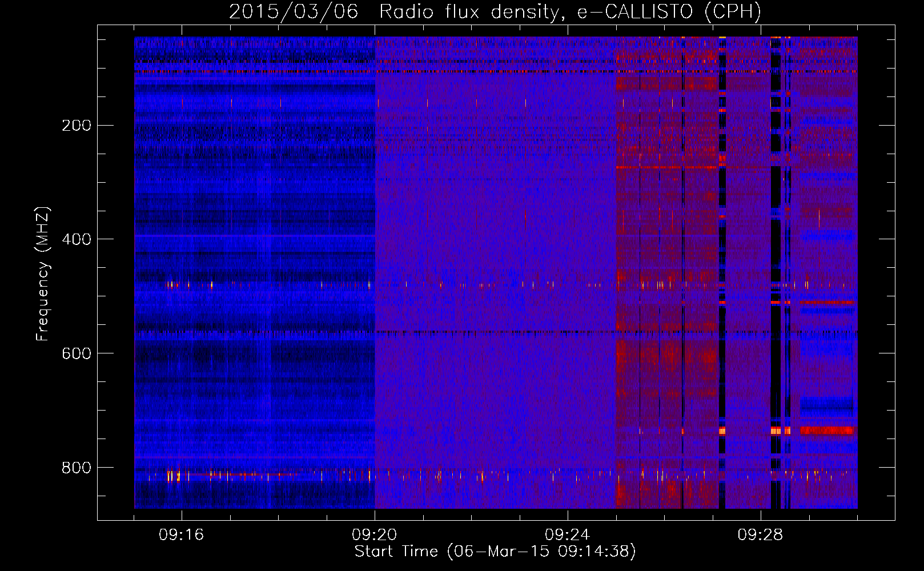Viewport: 924px width, 571px height.
Task: Click the 09:20 time tick label
Action: tap(375, 535)
